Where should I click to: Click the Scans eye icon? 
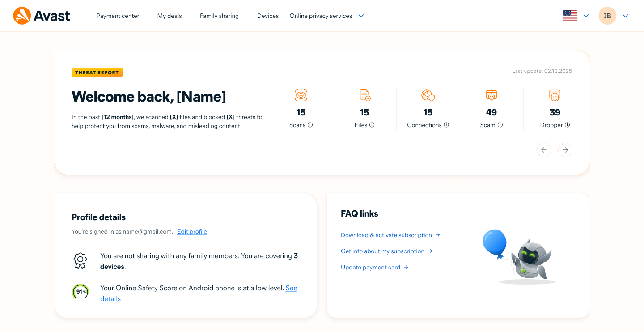tap(301, 95)
